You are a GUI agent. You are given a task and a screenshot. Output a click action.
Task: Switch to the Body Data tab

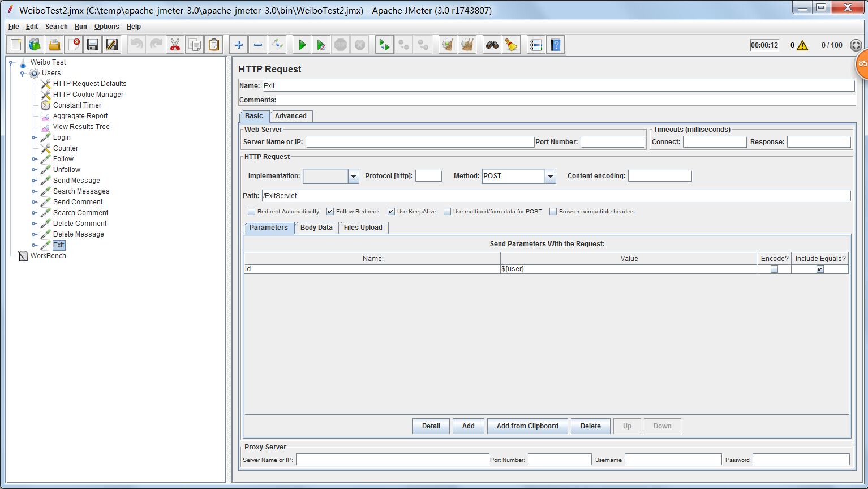coord(316,228)
